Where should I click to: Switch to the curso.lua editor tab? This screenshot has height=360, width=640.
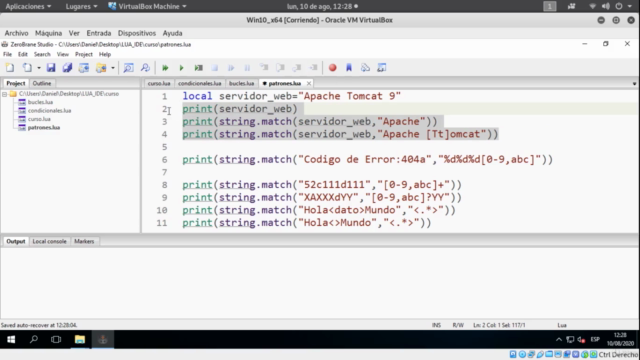point(159,83)
